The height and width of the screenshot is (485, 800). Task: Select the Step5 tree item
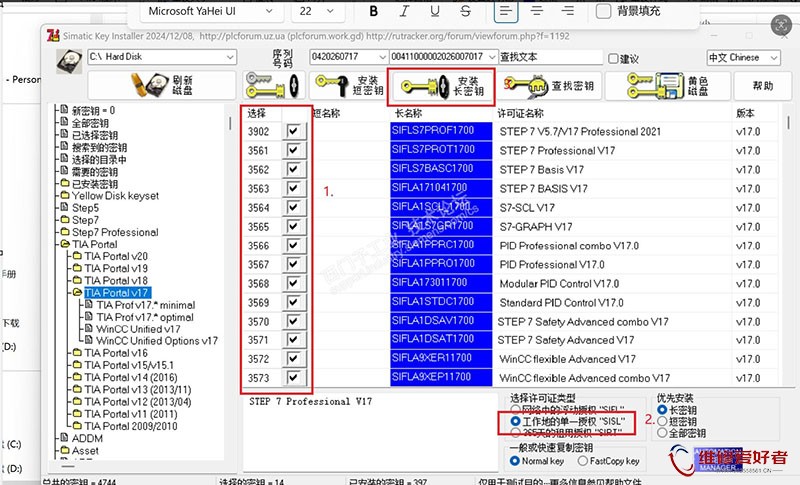[85, 208]
